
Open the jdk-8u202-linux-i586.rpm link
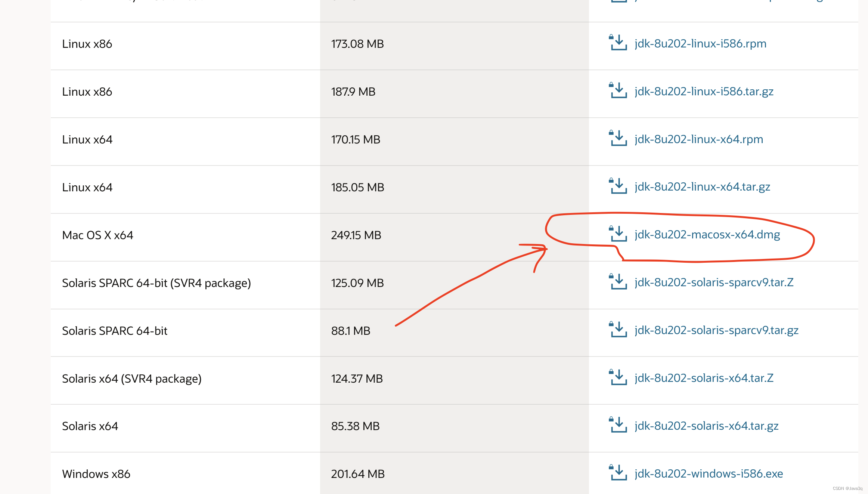pyautogui.click(x=700, y=44)
